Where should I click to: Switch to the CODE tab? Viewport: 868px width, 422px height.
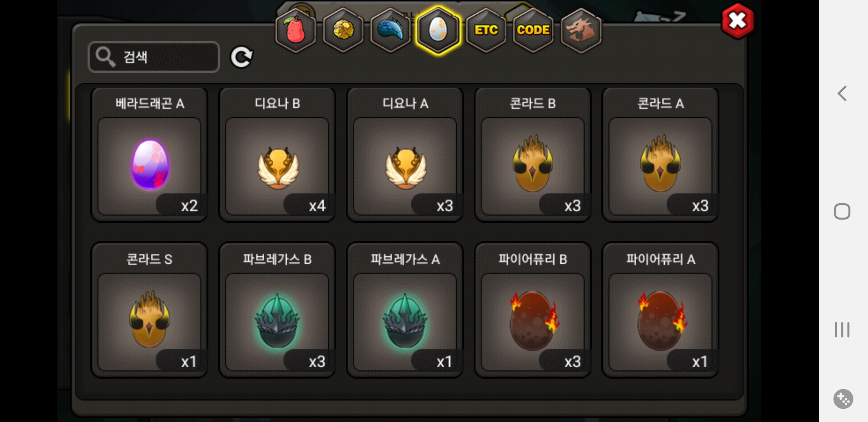(533, 30)
